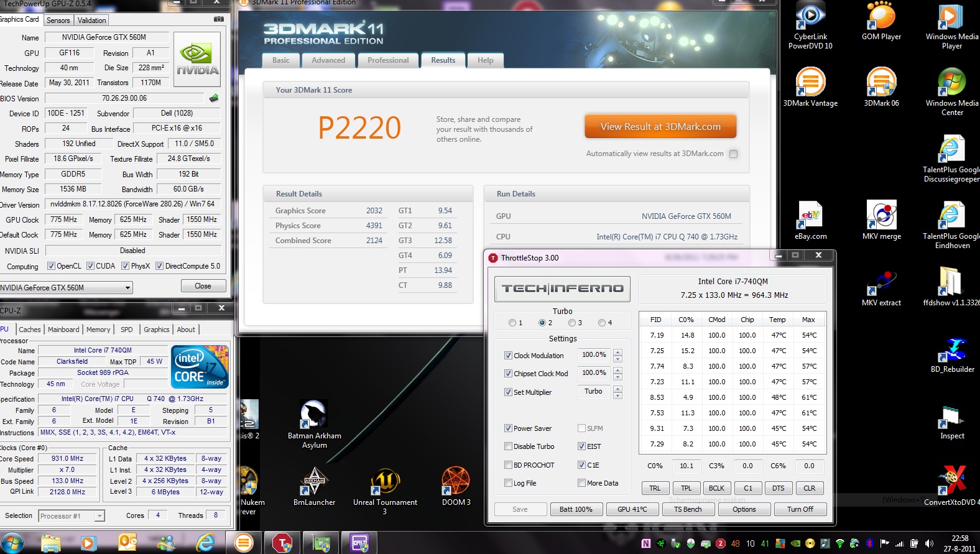Click the Close button in GPU-Z

(x=203, y=286)
